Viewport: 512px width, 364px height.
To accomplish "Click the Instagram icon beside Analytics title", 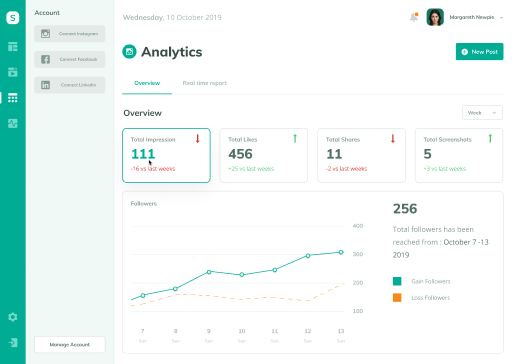I will click(129, 52).
